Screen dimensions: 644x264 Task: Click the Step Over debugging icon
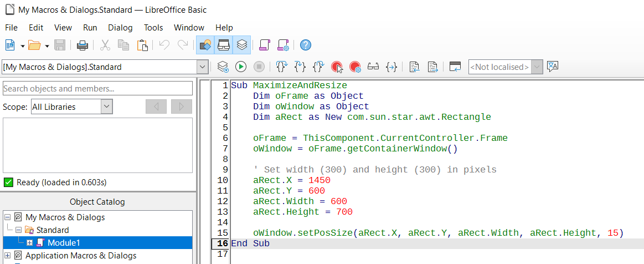pos(300,67)
